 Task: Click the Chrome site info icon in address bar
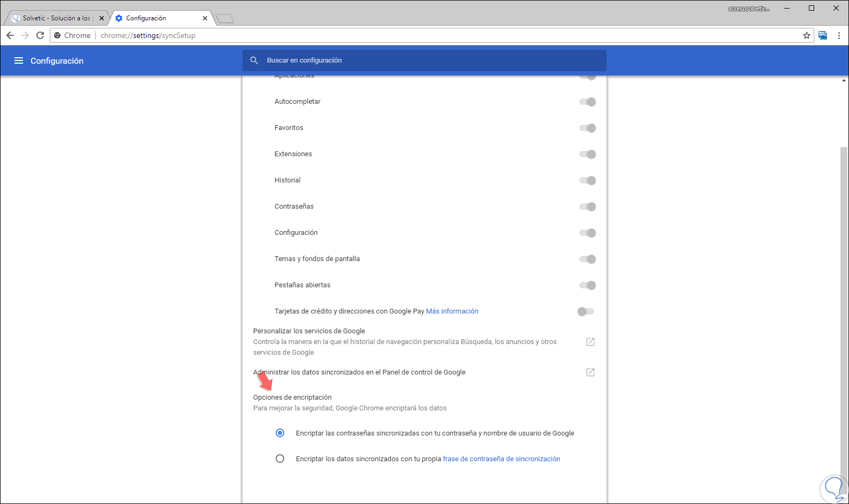58,35
